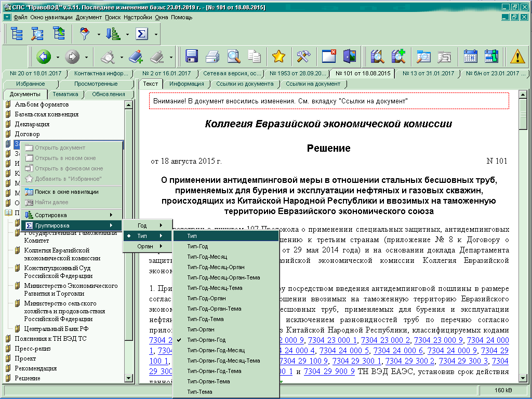The width and height of the screenshot is (532, 399).
Task: Open the Настройки menu
Action: coord(138,17)
